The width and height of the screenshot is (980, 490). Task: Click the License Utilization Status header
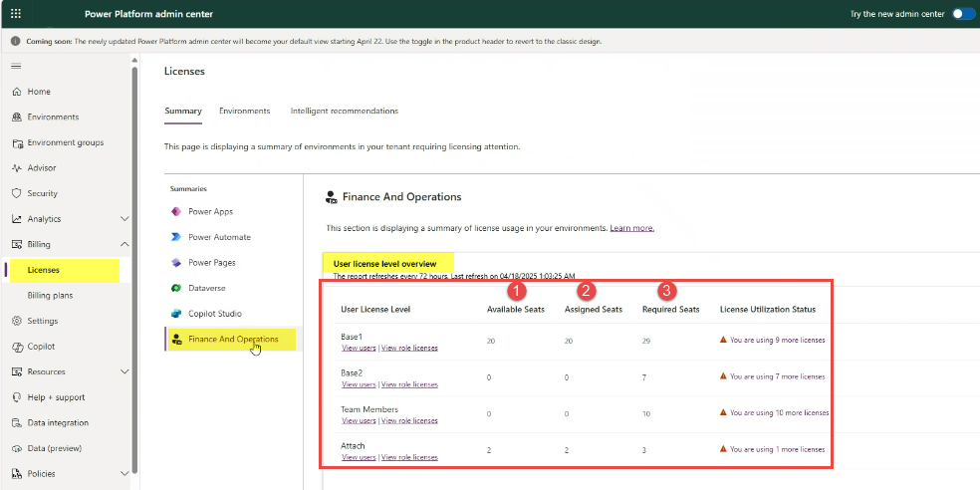pos(768,309)
